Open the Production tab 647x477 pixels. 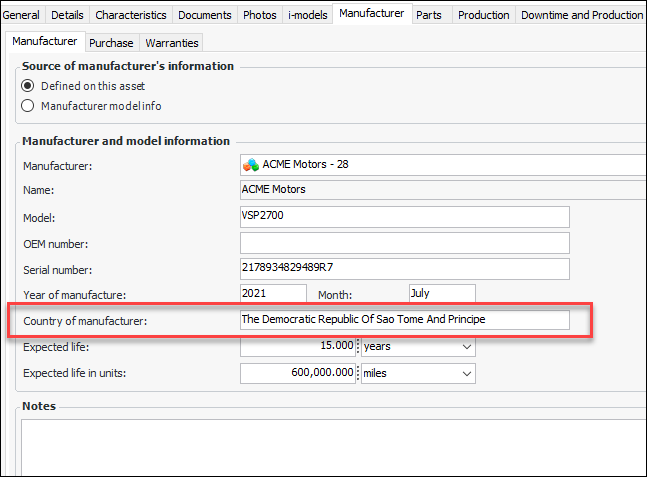pos(484,15)
